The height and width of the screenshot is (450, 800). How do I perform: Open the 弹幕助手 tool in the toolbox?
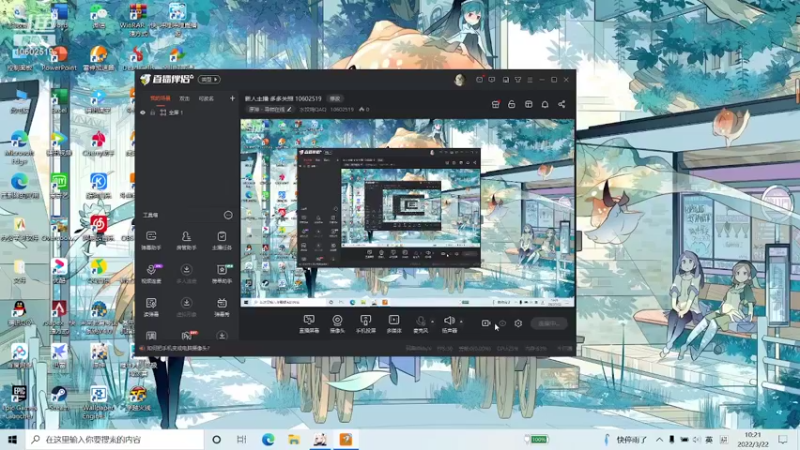151,240
